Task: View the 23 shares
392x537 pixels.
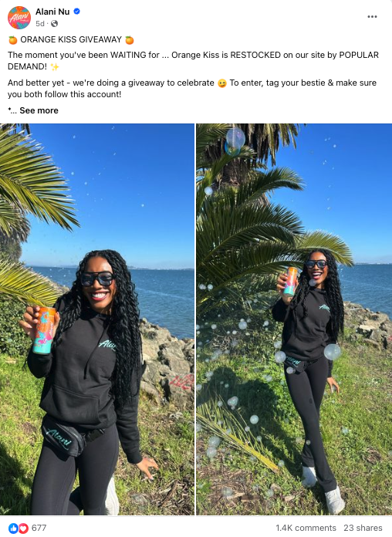Action: 363,528
